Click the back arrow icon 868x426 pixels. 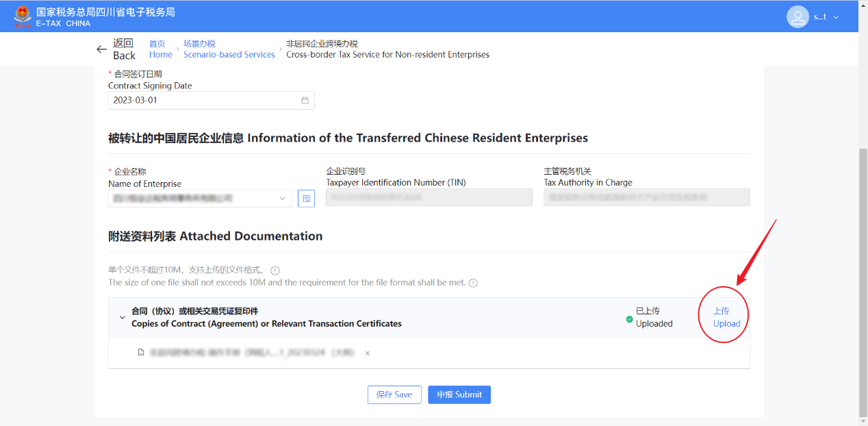pos(101,49)
